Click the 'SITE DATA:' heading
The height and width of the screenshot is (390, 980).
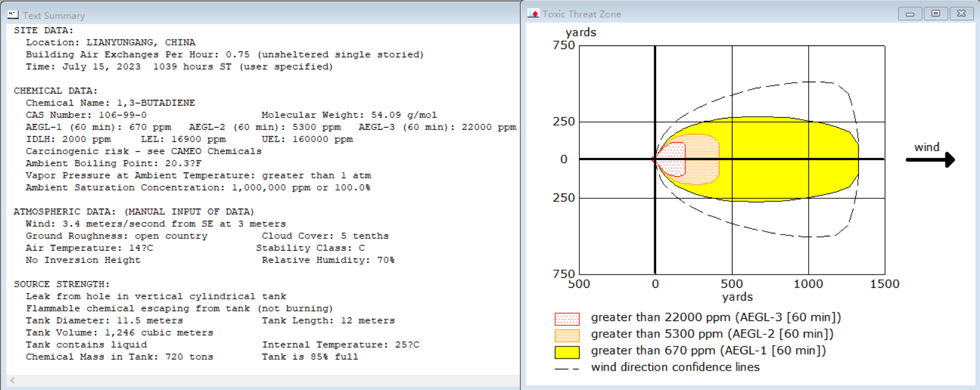(44, 30)
